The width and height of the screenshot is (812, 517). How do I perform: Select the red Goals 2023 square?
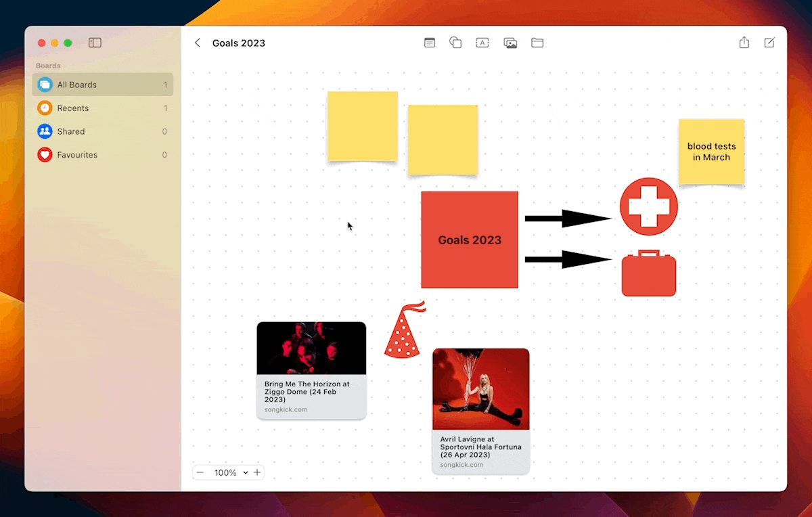click(x=470, y=240)
